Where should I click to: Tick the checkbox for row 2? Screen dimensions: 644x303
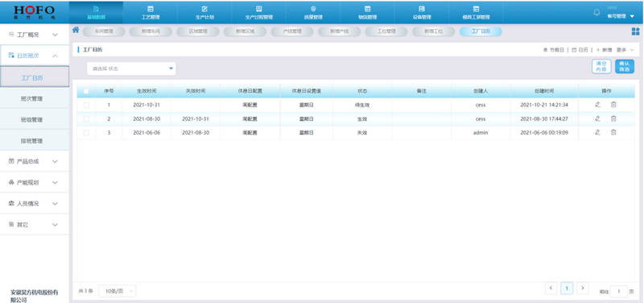[86, 118]
